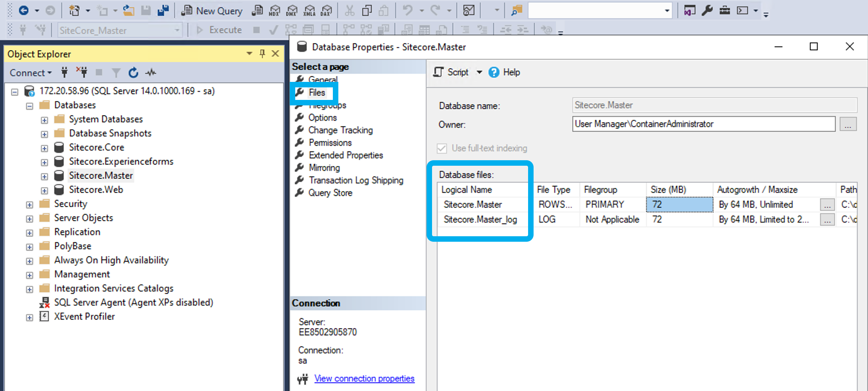868x391 pixels.
Task: Open Activity Monitor from the main toolbar
Action: coord(469,11)
